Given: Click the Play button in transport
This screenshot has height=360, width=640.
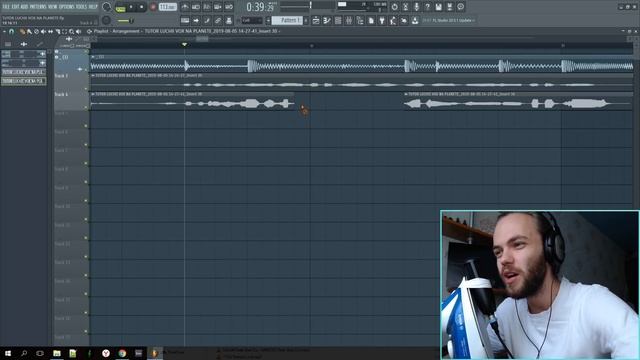Looking at the screenshot, I should [131, 7].
